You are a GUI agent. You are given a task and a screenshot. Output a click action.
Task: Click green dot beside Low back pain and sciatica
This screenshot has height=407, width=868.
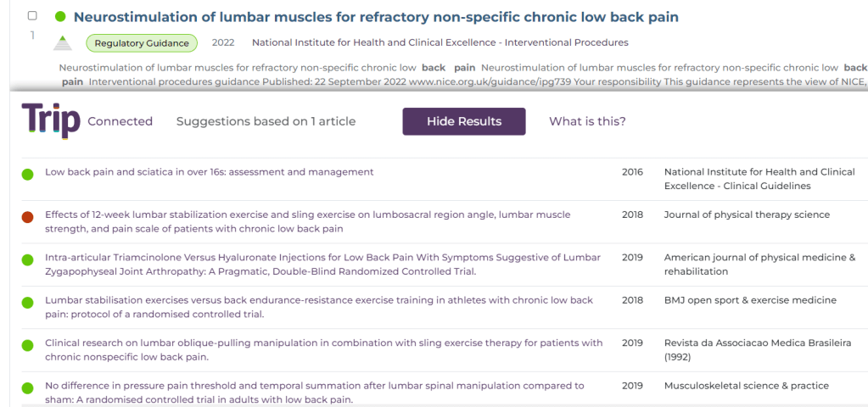pyautogui.click(x=28, y=173)
